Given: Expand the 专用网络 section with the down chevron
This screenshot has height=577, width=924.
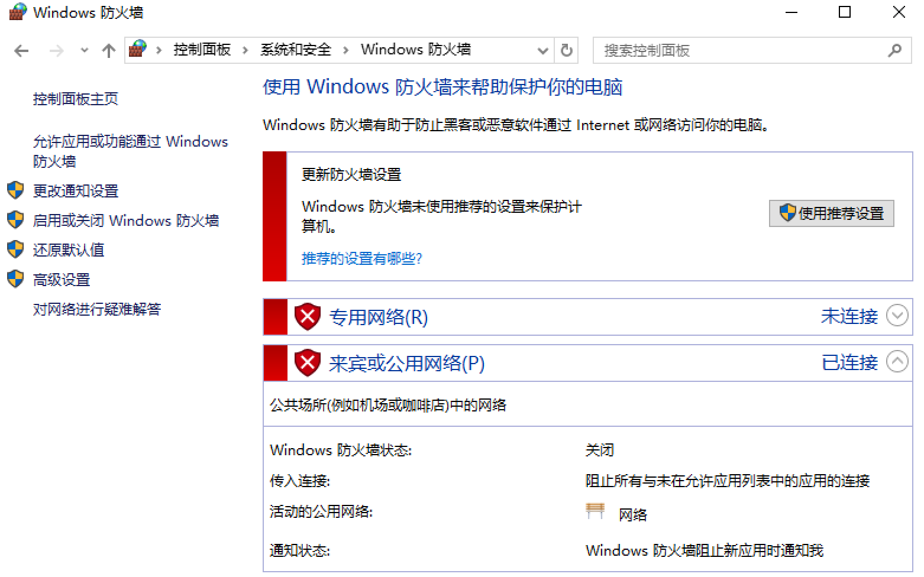Looking at the screenshot, I should [x=897, y=316].
